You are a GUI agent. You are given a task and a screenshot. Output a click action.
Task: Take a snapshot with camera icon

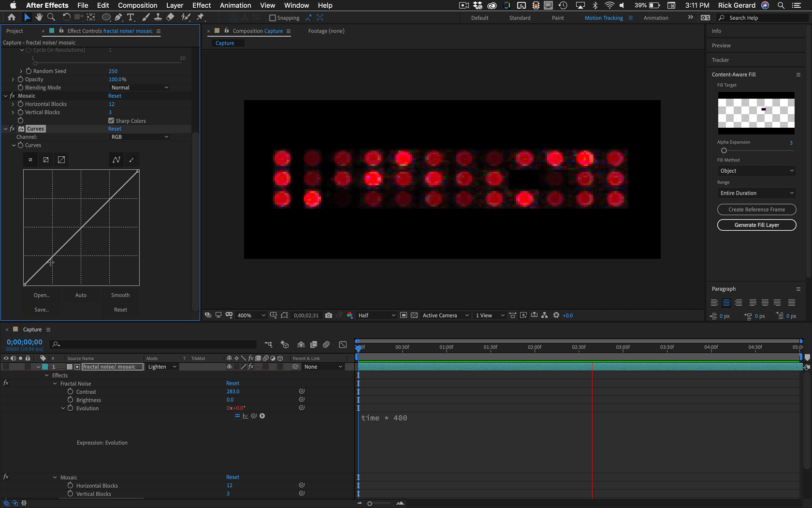click(x=329, y=315)
